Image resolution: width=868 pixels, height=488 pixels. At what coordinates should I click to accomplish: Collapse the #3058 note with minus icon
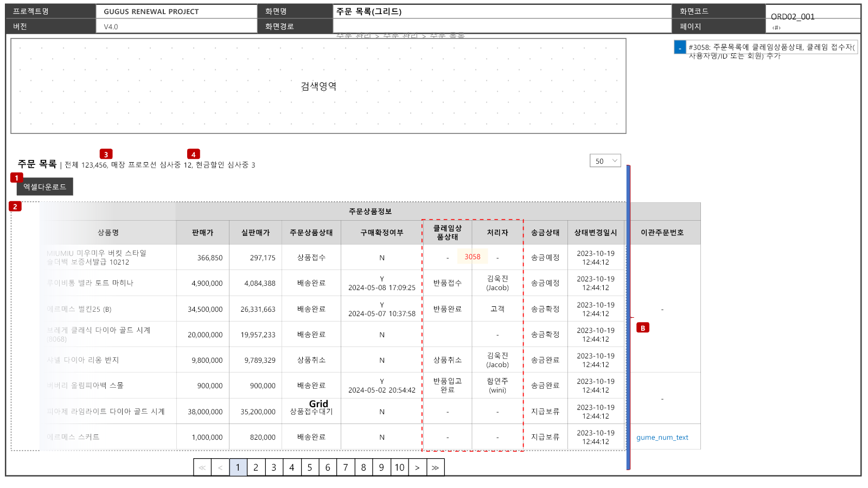tap(680, 48)
